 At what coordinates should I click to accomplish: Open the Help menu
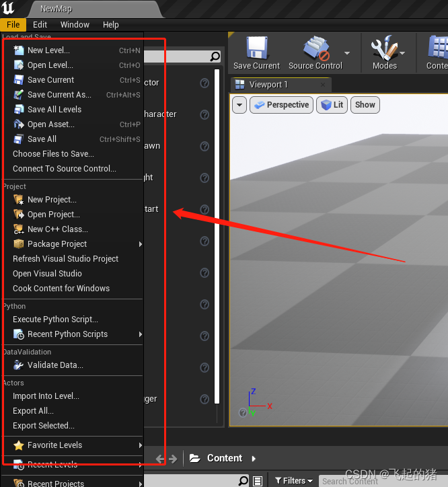tap(111, 24)
